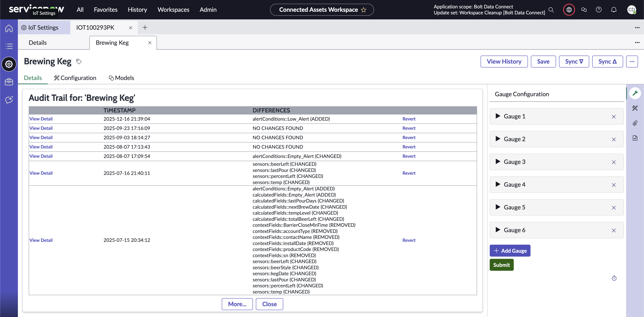The width and height of the screenshot is (644, 317).
Task: Open the Home icon in left sidebar
Action: pyautogui.click(x=9, y=28)
